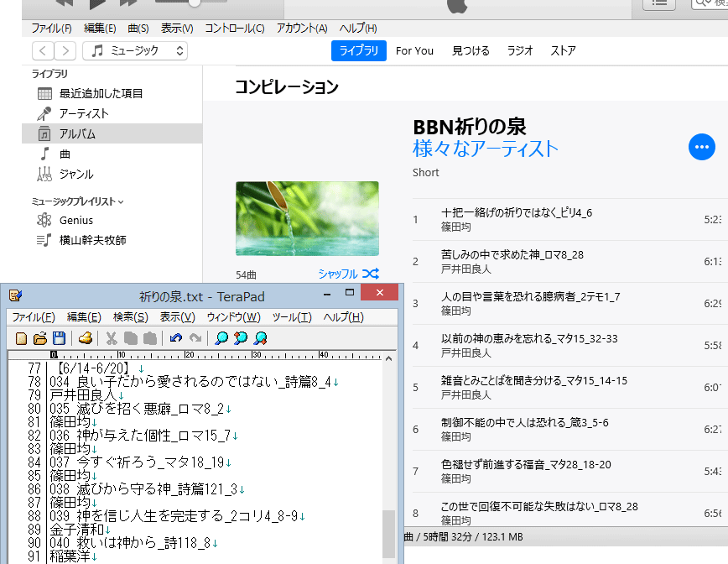Viewport: 728px width, 564px height.
Task: Open iTunes 曲(S) menu
Action: click(x=138, y=29)
